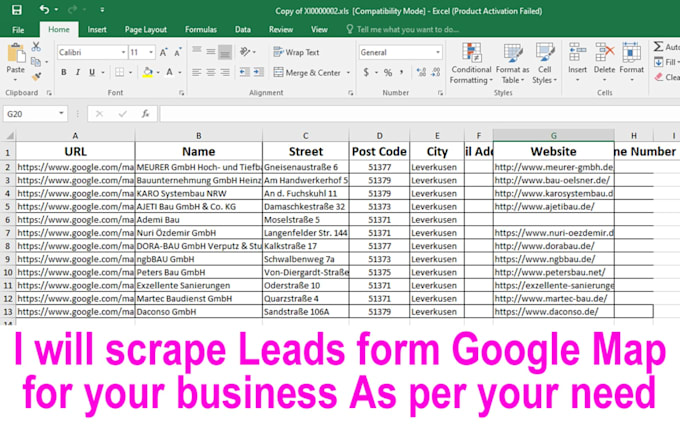Screen dimensions: 680x435
Task: Open underline style dropdown arrow
Action: pos(103,72)
